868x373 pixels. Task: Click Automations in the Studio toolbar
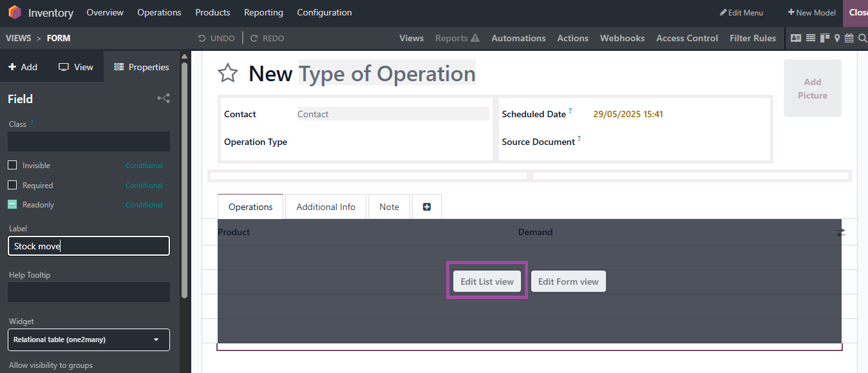click(518, 38)
